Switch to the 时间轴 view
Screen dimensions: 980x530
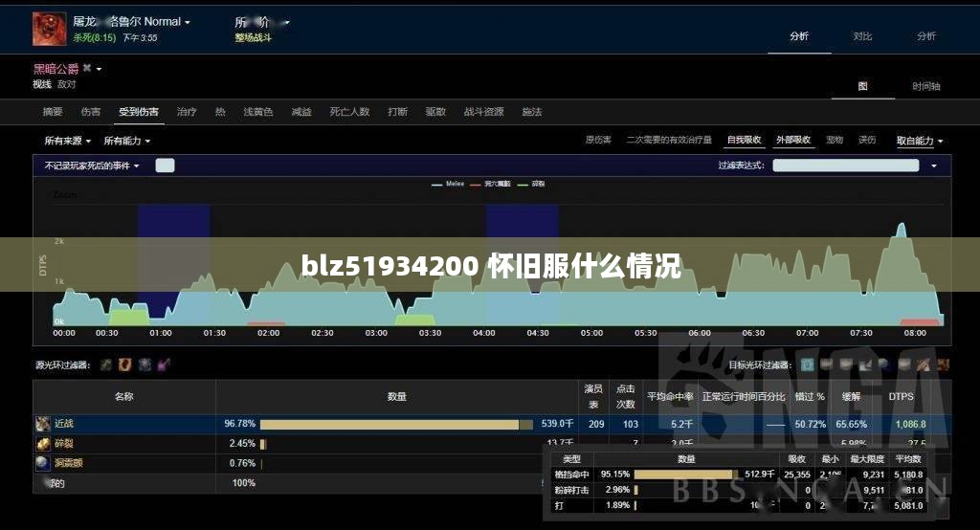925,86
